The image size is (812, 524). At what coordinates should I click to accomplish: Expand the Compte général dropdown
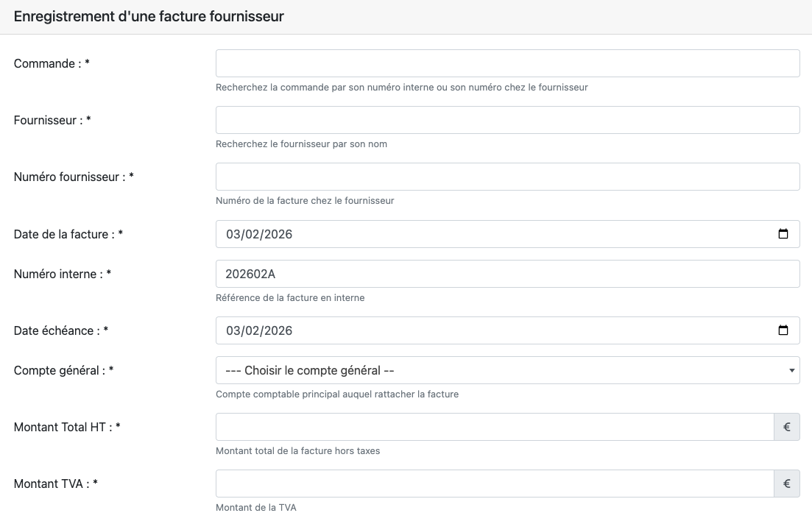click(x=507, y=370)
